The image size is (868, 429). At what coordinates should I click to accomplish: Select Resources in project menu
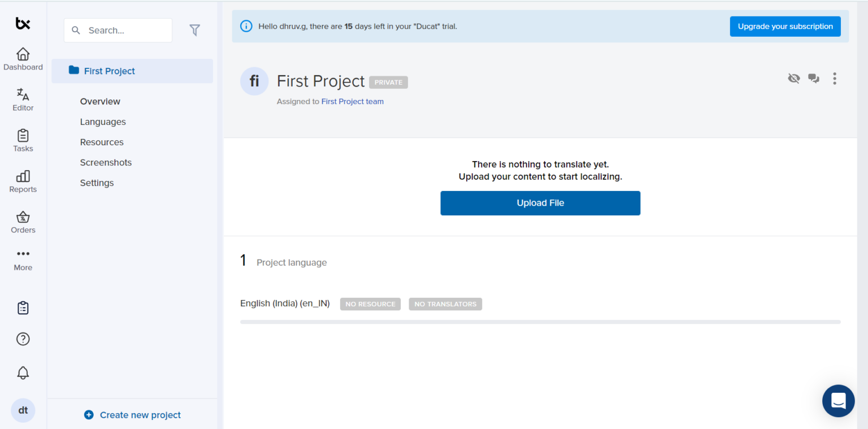[102, 142]
